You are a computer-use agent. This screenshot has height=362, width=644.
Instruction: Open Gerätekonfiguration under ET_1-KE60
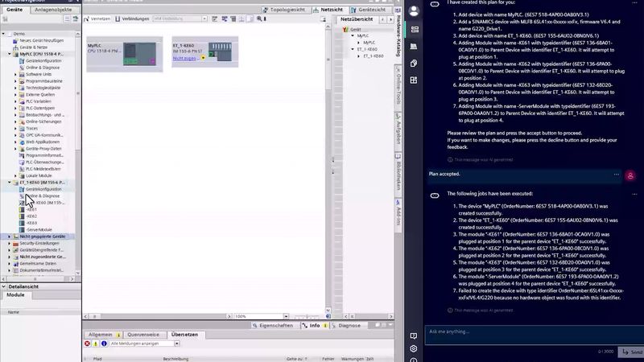coord(43,189)
